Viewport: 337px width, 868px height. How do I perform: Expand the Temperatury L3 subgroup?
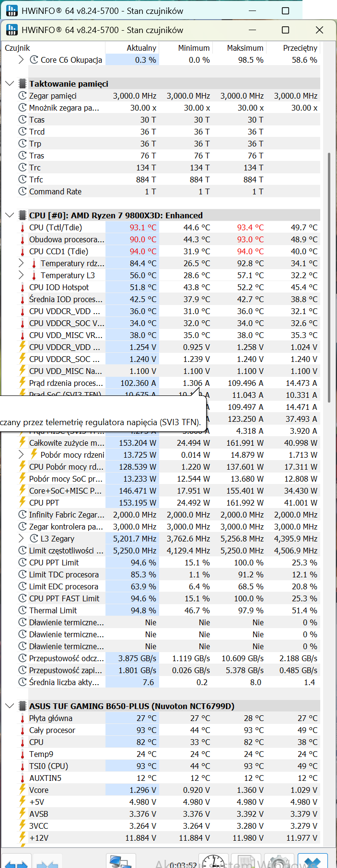[x=21, y=275]
